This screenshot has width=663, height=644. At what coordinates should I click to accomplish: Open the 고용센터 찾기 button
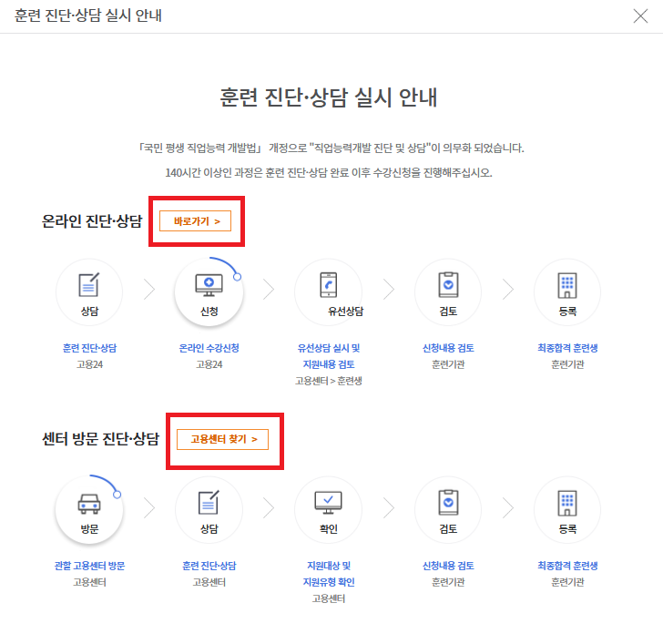223,439
